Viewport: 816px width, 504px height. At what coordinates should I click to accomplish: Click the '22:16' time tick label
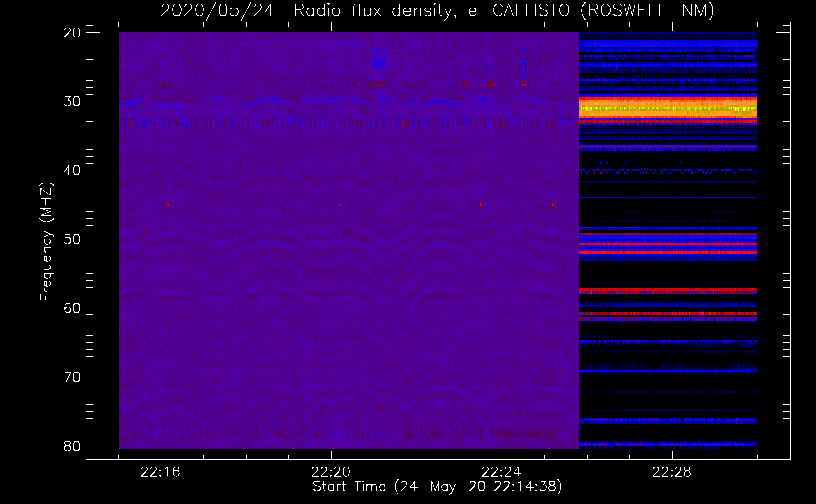pyautogui.click(x=160, y=472)
